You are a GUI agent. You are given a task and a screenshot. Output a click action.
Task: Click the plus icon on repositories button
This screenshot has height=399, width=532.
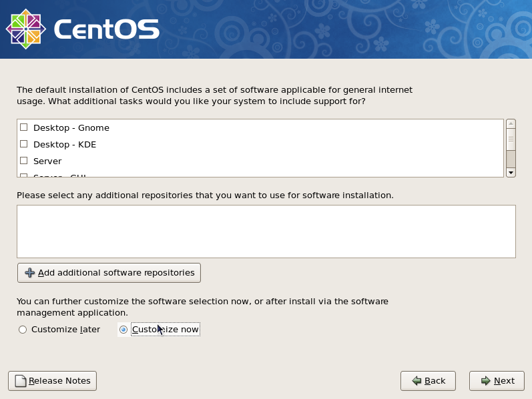[30, 273]
